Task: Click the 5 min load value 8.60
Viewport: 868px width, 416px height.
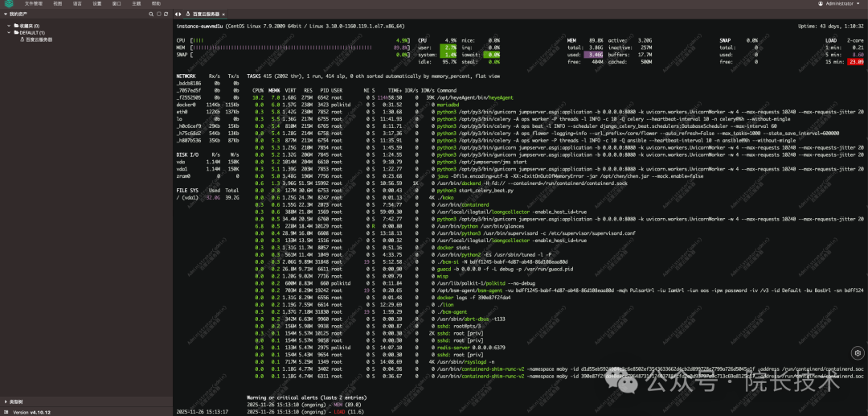Action: tap(858, 55)
